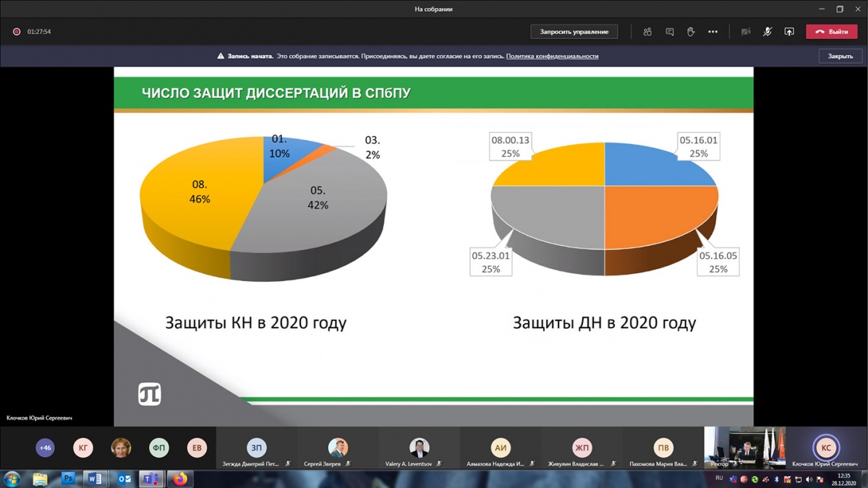Select the Клочков Юрий Сергеевич KC tile

click(x=826, y=449)
